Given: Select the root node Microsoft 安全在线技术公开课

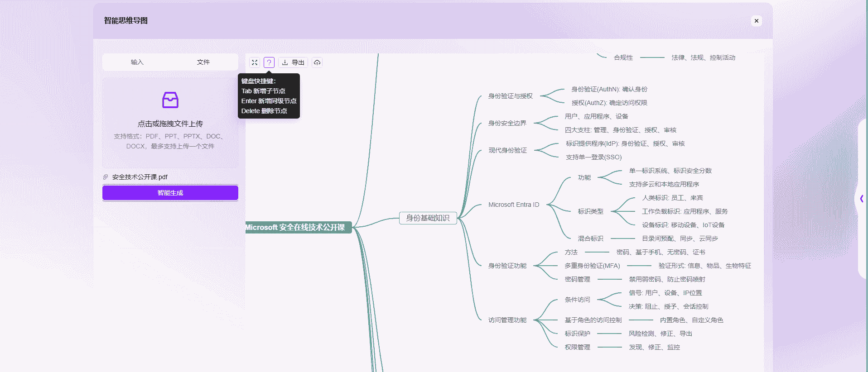Looking at the screenshot, I should (x=298, y=227).
